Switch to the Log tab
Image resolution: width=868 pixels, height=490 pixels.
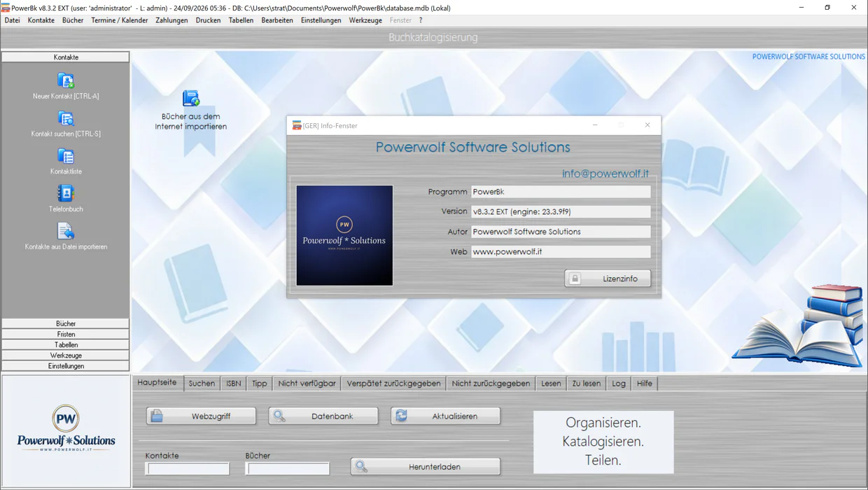pos(619,384)
